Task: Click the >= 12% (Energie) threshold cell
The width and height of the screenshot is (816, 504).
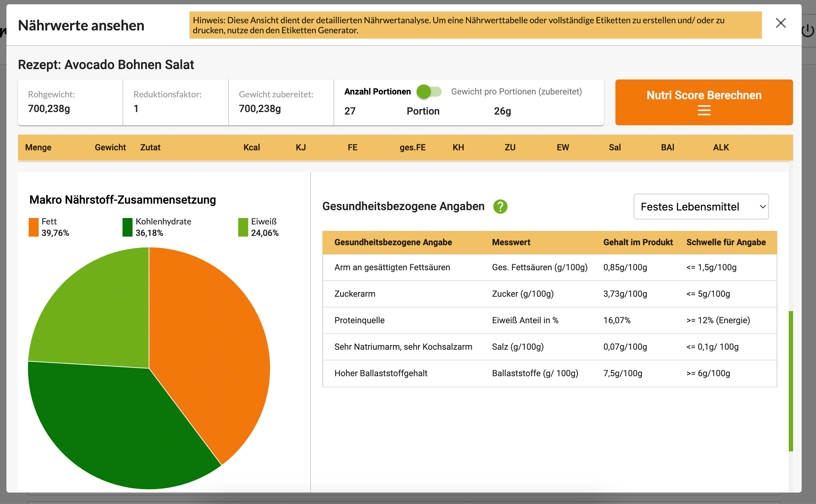Action: click(718, 320)
